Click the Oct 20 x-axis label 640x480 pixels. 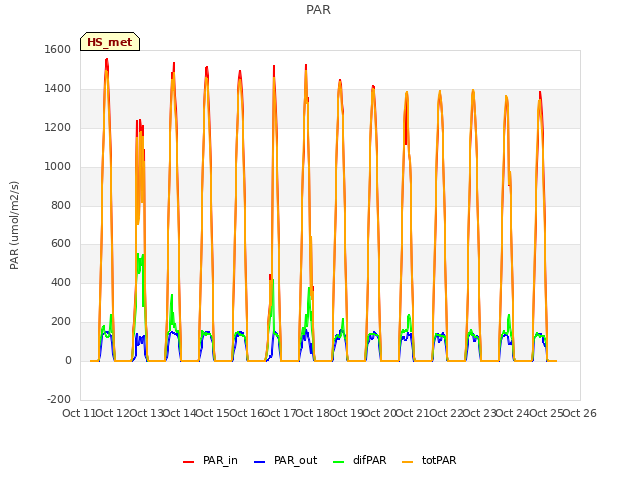pos(380,413)
